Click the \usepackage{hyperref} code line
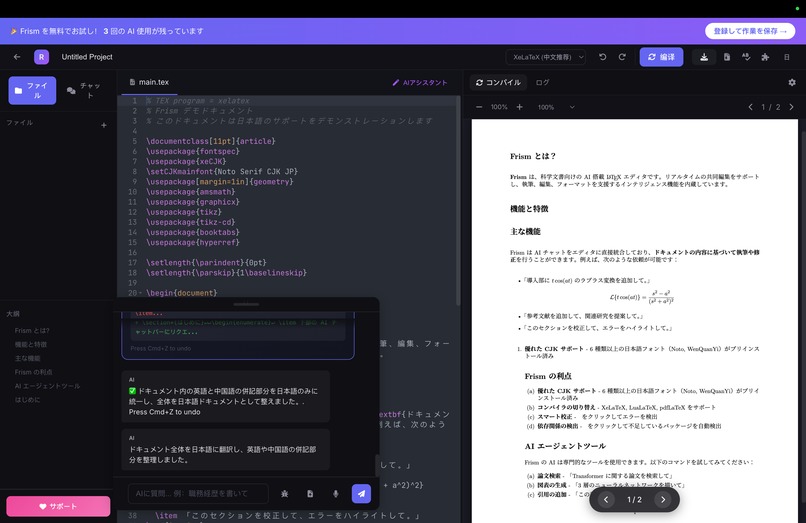The height and width of the screenshot is (523, 806). click(x=193, y=242)
